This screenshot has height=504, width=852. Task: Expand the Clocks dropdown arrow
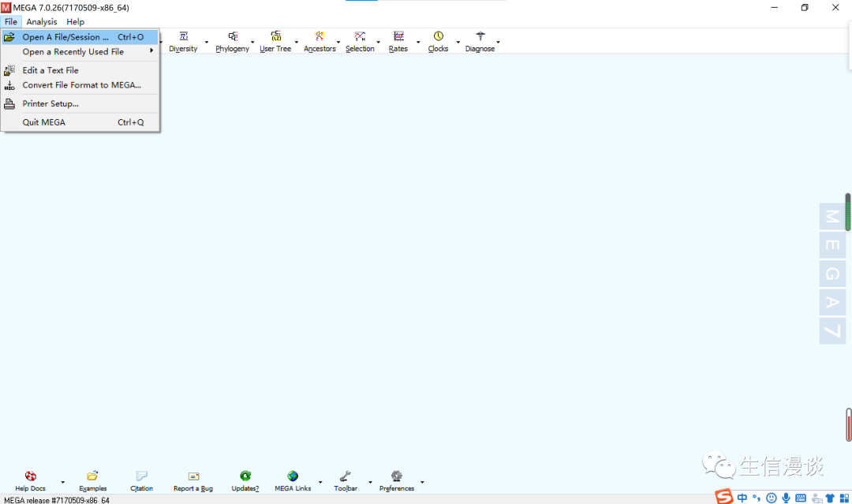pos(458,42)
